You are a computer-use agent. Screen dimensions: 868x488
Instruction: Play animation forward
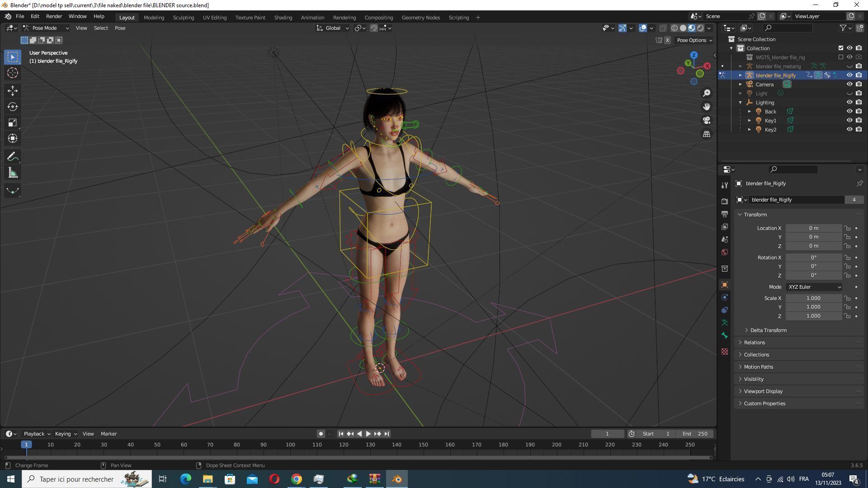[x=368, y=434]
